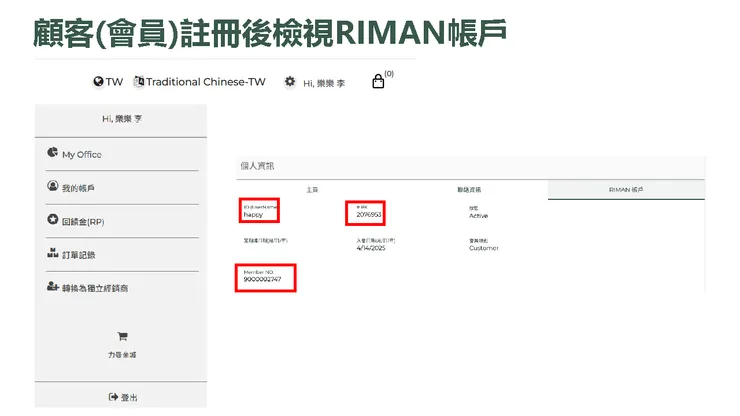Click the join date 4/14/2025
740x416 pixels.
coord(371,248)
